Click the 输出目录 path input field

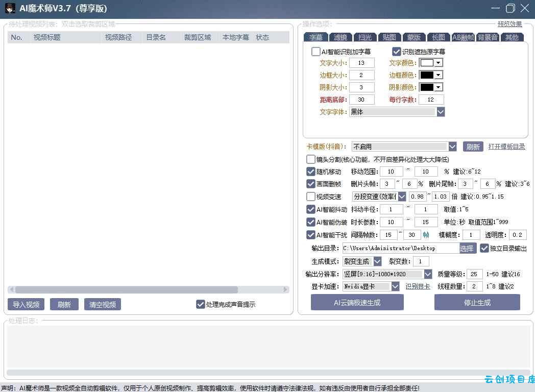[x=400, y=248]
